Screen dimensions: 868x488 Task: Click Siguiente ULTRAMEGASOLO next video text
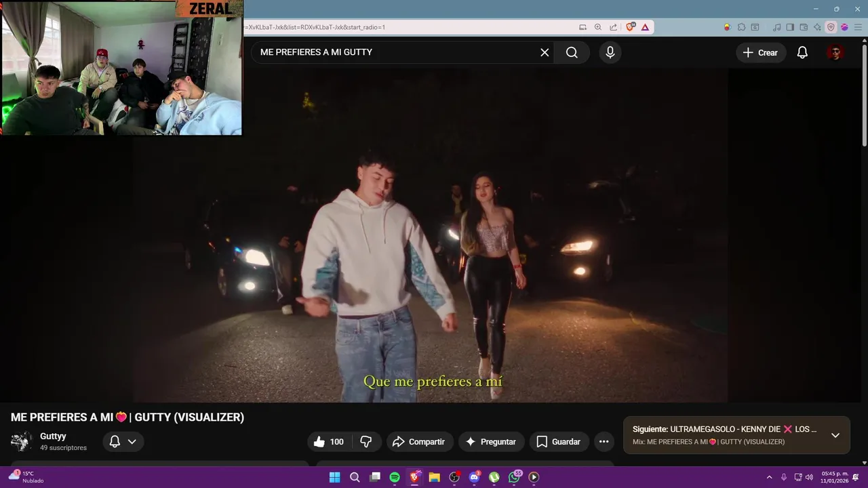click(x=724, y=429)
